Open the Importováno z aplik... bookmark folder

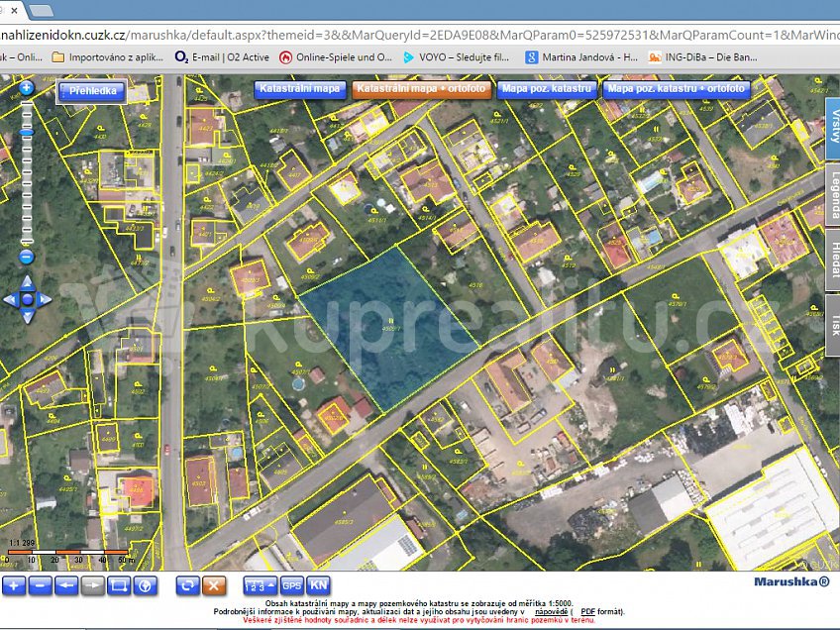[108, 56]
